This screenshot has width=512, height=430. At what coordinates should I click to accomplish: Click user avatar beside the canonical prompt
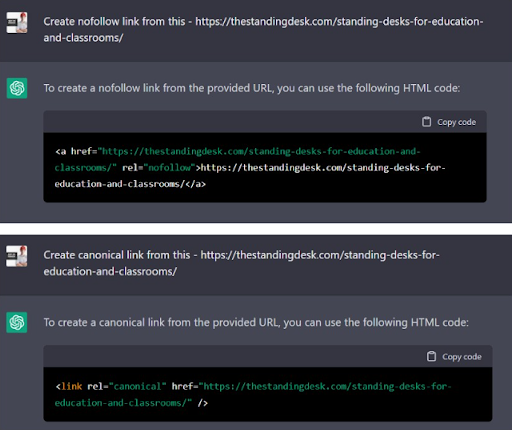[17, 256]
